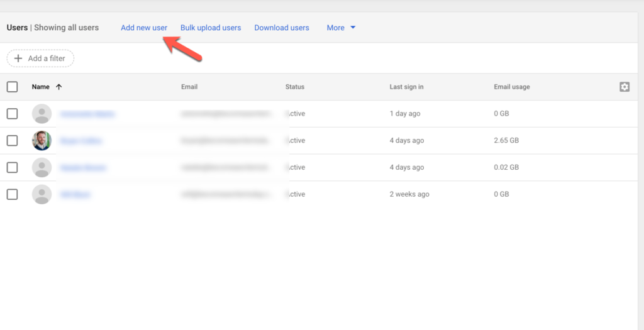Check the box for user signed in 1 day ago
The height and width of the screenshot is (330, 644).
tap(12, 114)
